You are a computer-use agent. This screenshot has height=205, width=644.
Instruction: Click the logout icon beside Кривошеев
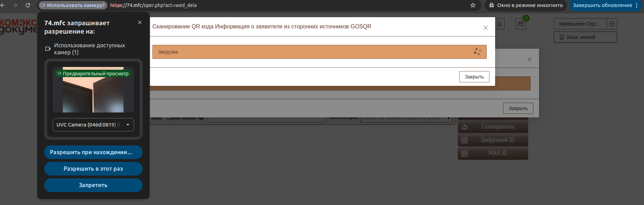612,24
